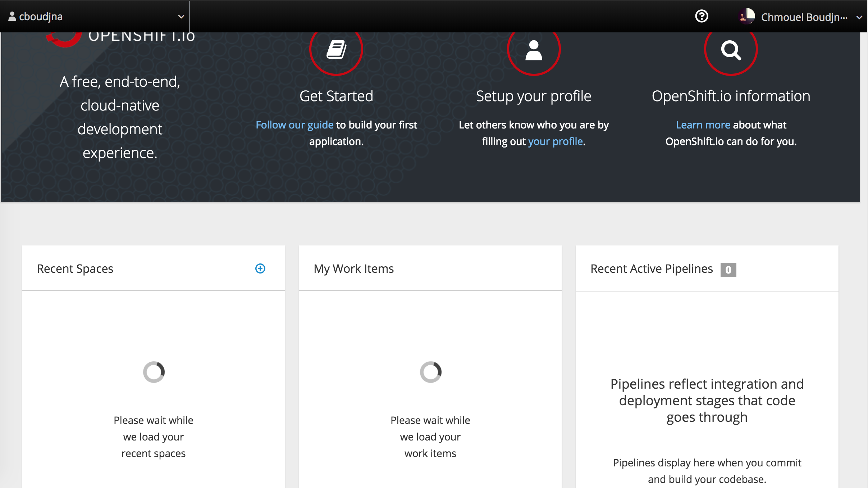The image size is (868, 488).
Task: Open the Chmouel Boudjnah user menu chevron
Action: tap(859, 17)
